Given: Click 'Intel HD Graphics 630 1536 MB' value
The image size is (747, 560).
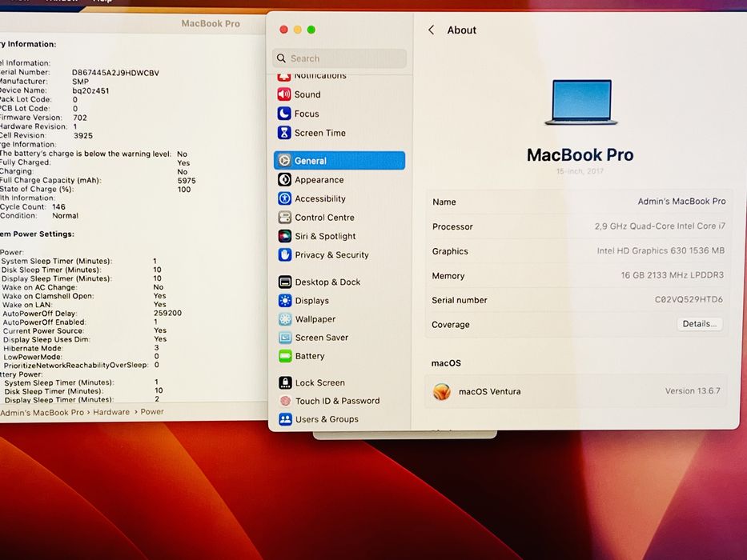Looking at the screenshot, I should pos(661,250).
